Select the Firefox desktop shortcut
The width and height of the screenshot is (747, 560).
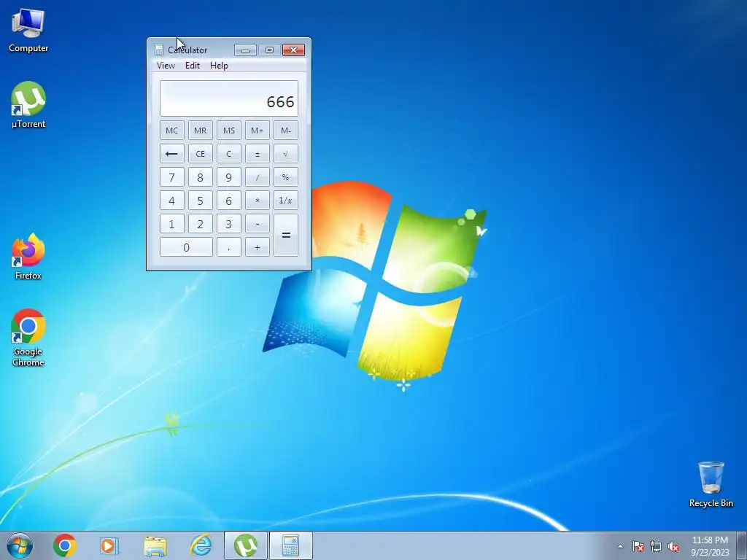[x=28, y=256]
